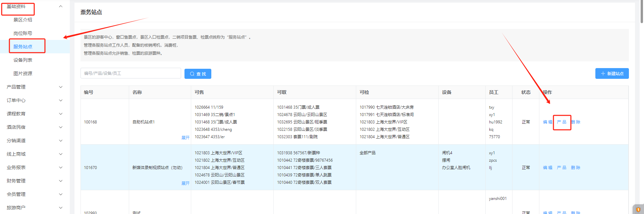Expand the 产品管理 menu
Image resolution: width=644 pixels, height=214 pixels.
point(34,87)
